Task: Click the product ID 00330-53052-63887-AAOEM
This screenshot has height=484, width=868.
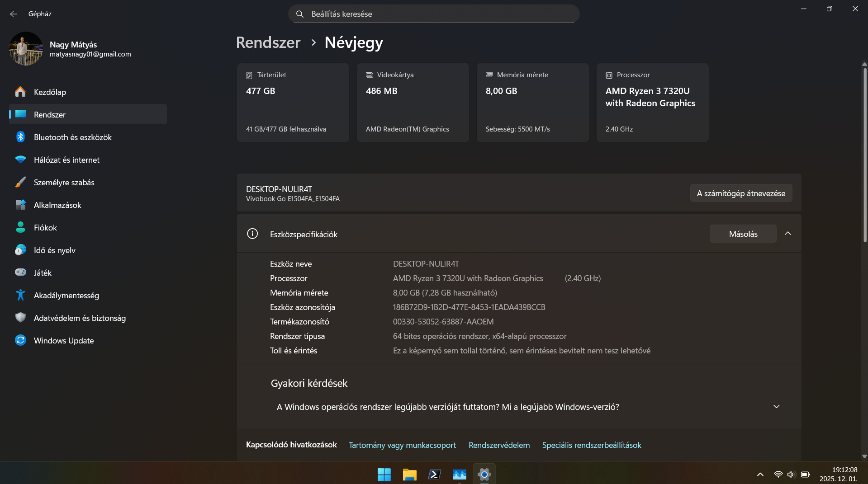Action: coord(443,322)
